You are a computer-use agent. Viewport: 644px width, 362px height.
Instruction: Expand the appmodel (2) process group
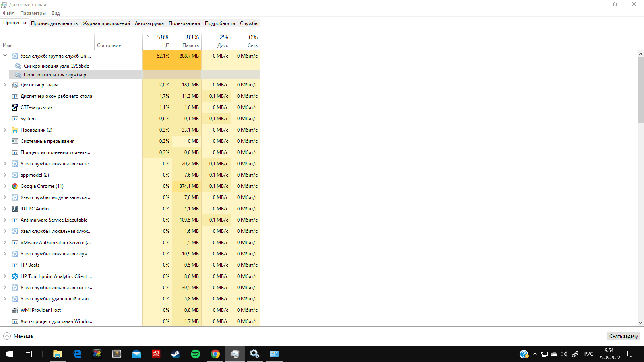click(5, 175)
